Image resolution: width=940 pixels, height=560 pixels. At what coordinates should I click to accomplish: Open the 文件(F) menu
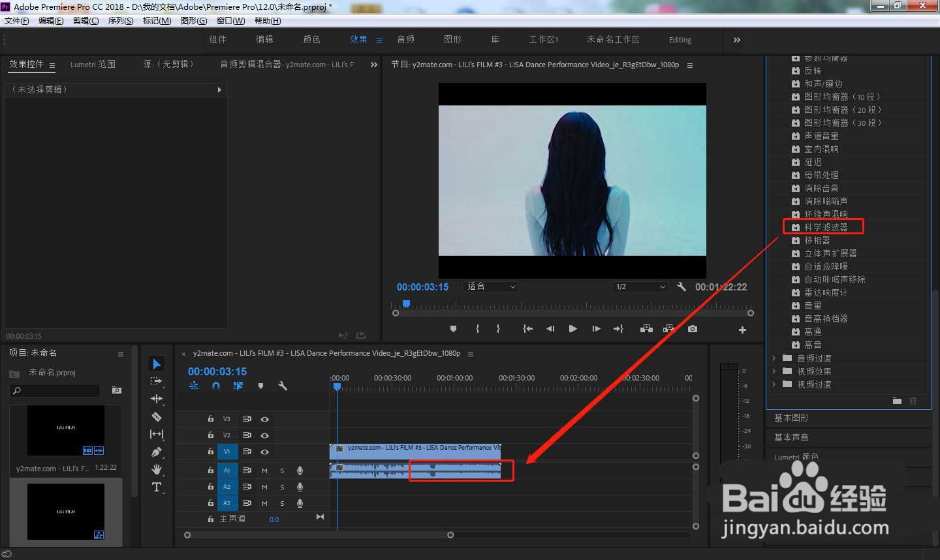pos(17,21)
